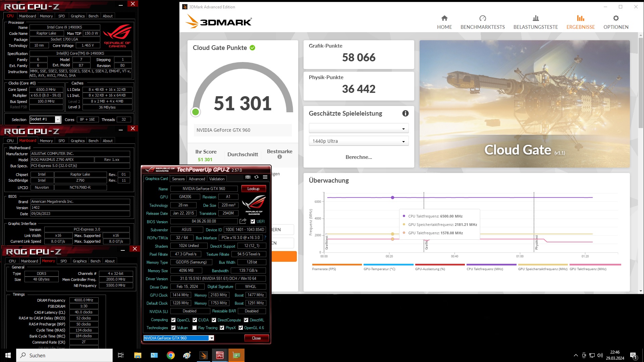644x362 pixels.
Task: Open File Explorer from taskbar
Action: click(x=138, y=355)
